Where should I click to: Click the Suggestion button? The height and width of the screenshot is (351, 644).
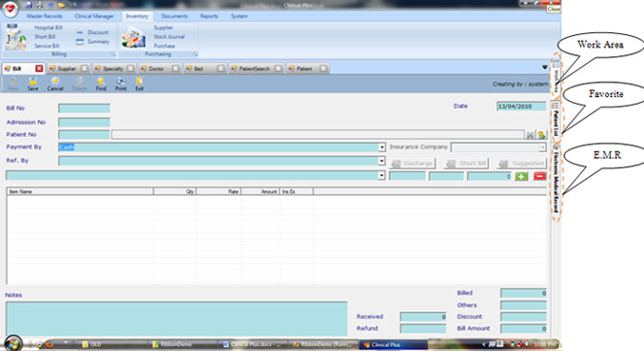pos(521,164)
